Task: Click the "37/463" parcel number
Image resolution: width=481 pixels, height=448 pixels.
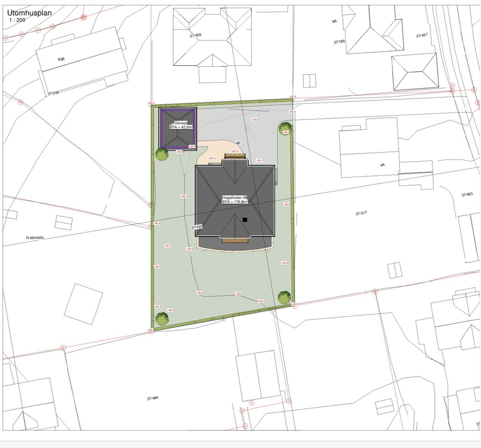Action: [x=467, y=195]
